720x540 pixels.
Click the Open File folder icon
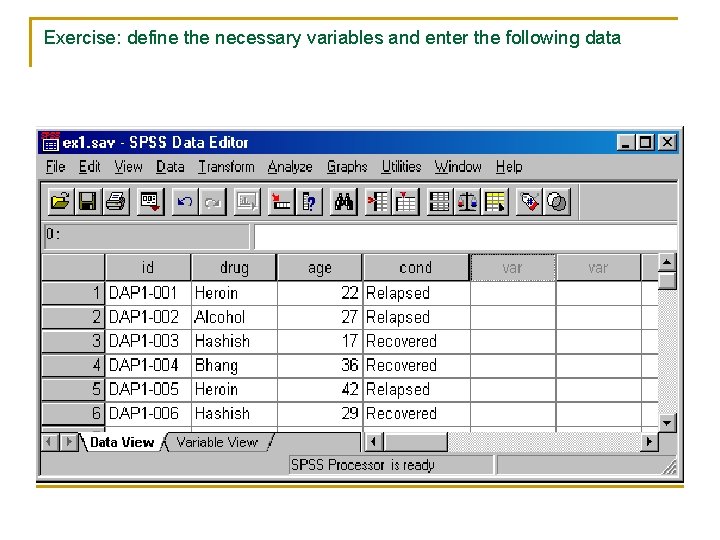click(61, 201)
